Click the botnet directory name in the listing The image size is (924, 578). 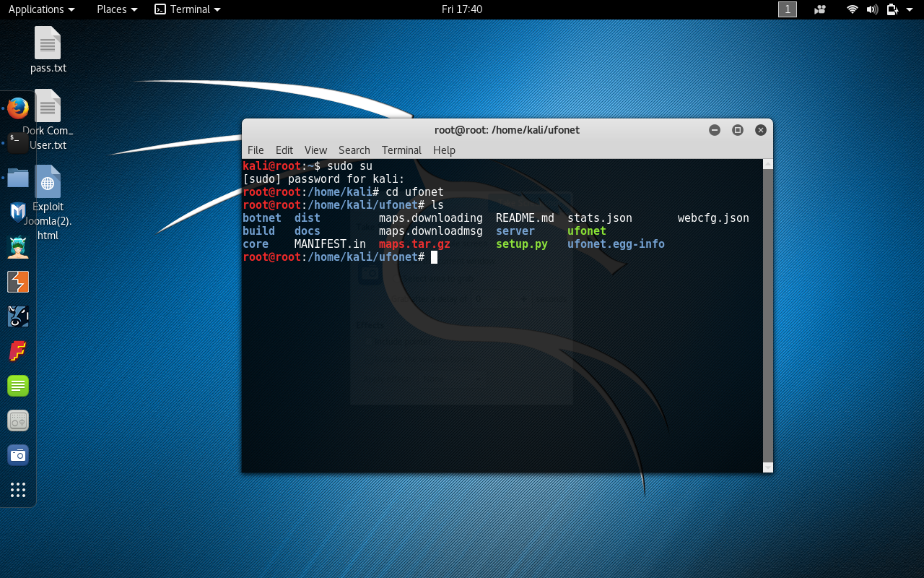pos(262,218)
